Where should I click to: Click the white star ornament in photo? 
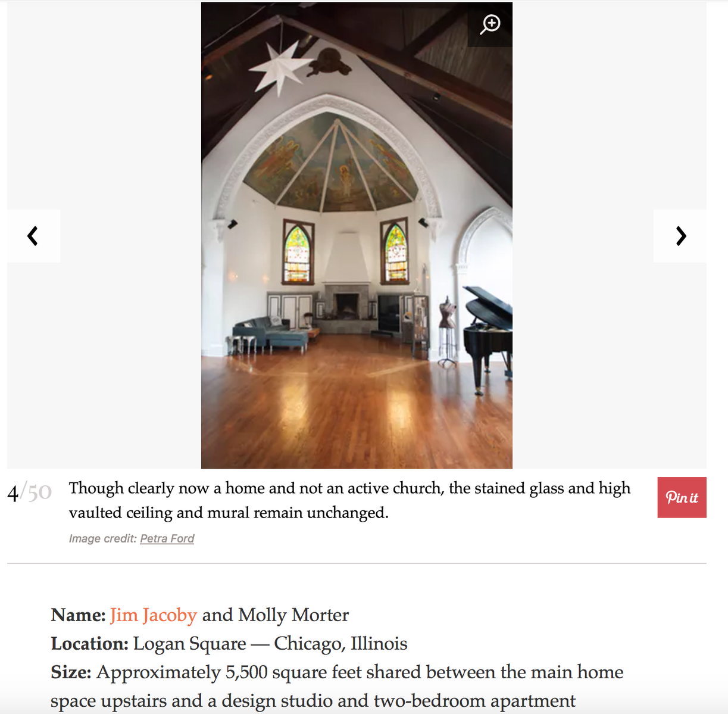280,67
